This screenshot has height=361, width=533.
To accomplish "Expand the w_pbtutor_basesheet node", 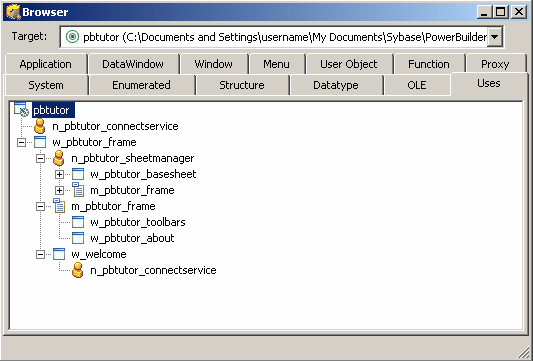I will tap(59, 174).
